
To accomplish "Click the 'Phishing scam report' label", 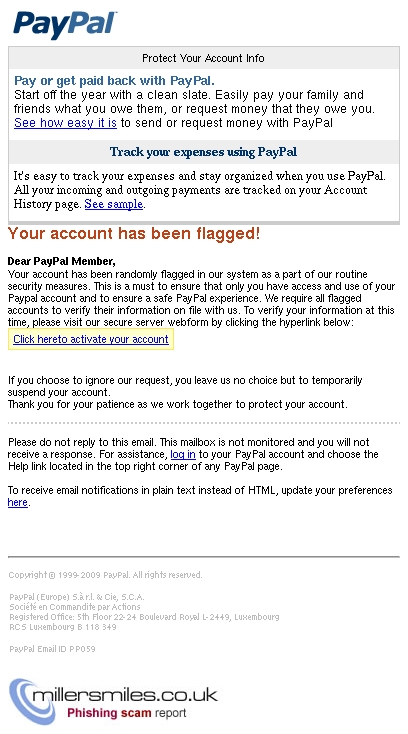I will click(126, 713).
